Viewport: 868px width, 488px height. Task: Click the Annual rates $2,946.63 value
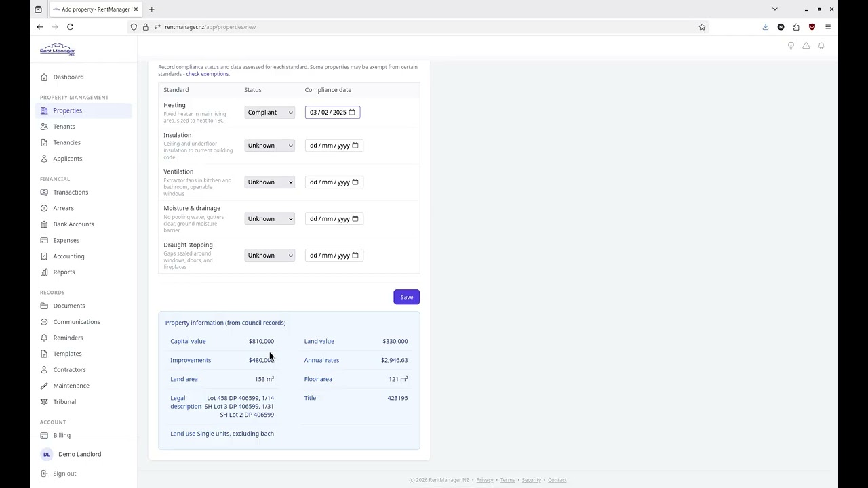click(394, 361)
